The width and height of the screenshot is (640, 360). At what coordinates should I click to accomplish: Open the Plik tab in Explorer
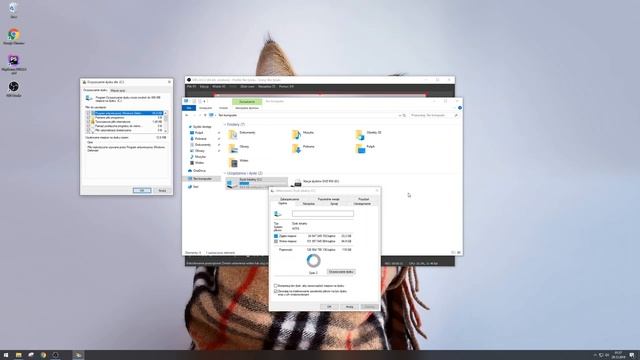click(189, 108)
